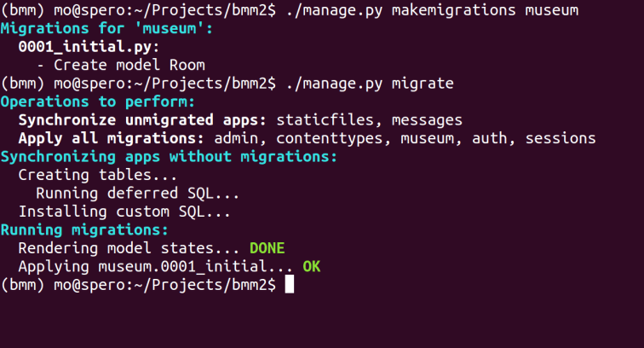This screenshot has height=348, width=644.
Task: Click the green DONE status text
Action: [267, 248]
